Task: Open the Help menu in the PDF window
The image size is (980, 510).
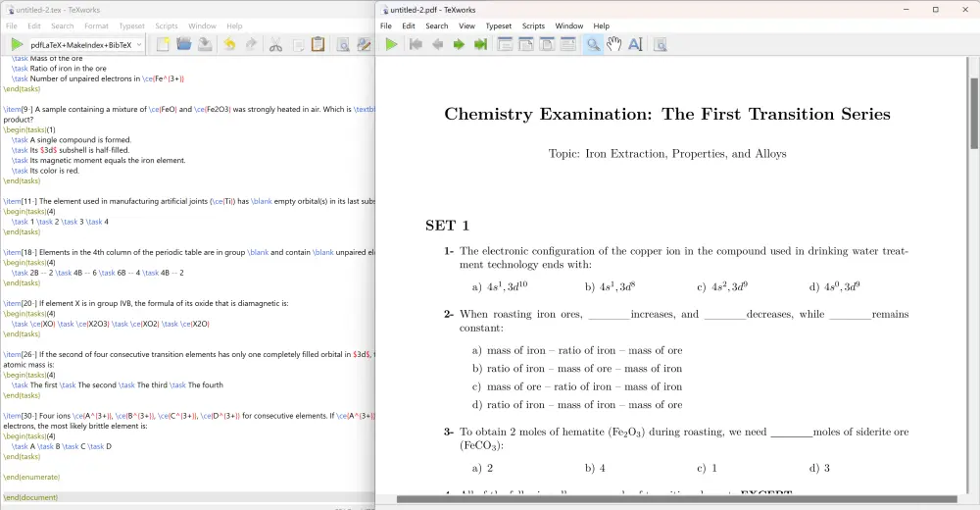Action: (602, 25)
